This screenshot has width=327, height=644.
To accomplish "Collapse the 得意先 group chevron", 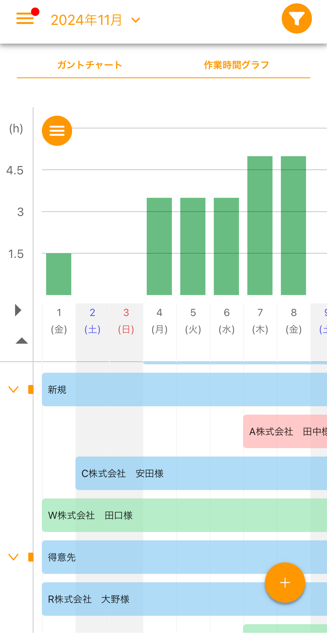I will [13, 557].
